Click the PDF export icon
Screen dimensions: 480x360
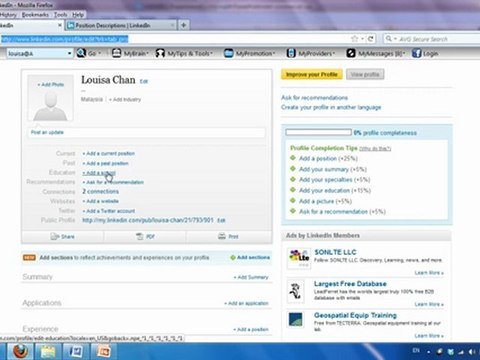(x=140, y=236)
